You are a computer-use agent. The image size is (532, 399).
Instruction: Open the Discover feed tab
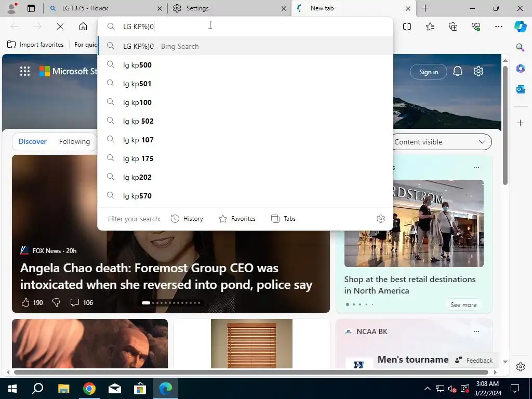(x=33, y=141)
